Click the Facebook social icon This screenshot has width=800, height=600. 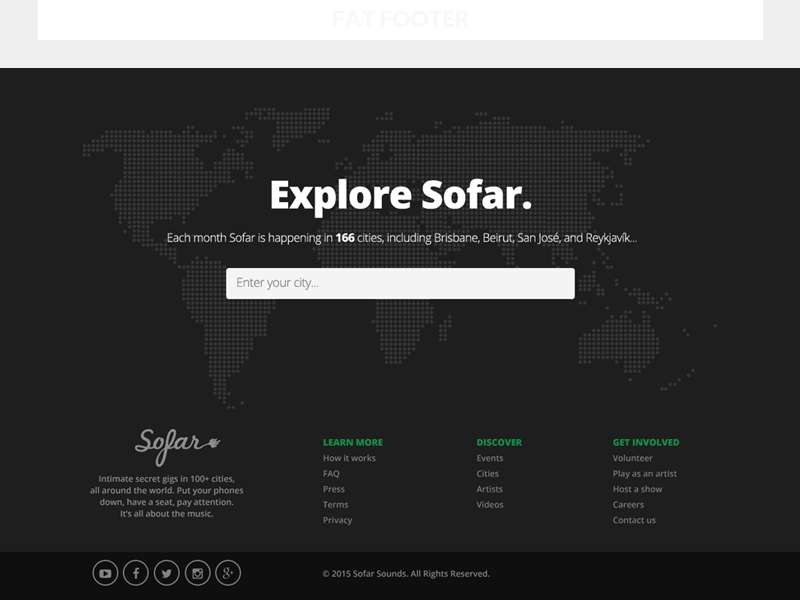pyautogui.click(x=137, y=573)
